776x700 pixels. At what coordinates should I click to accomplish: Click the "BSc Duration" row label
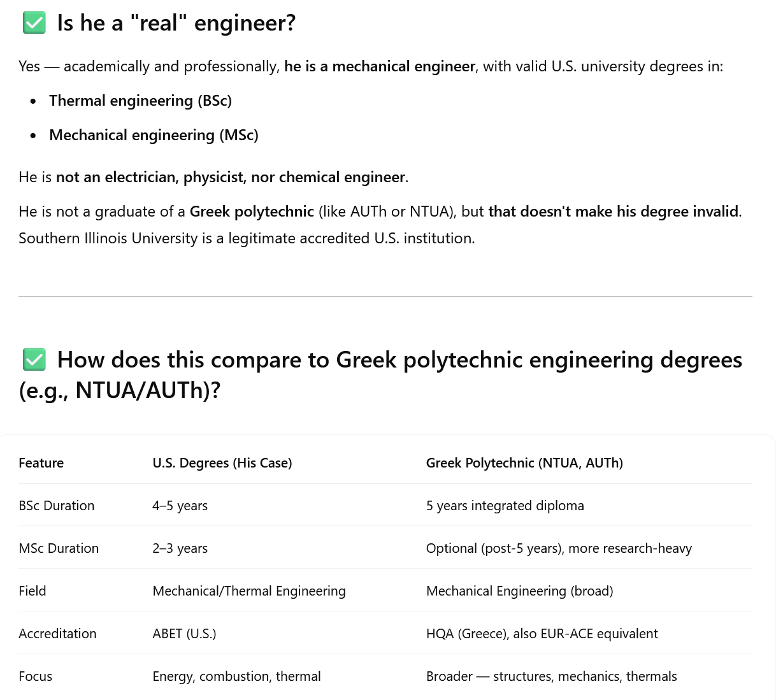(57, 506)
